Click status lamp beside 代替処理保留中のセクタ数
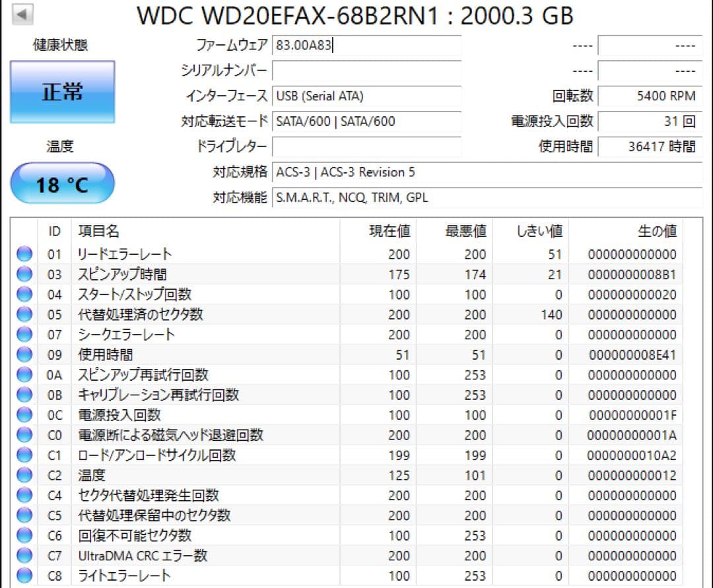The height and width of the screenshot is (588, 713). (24, 515)
